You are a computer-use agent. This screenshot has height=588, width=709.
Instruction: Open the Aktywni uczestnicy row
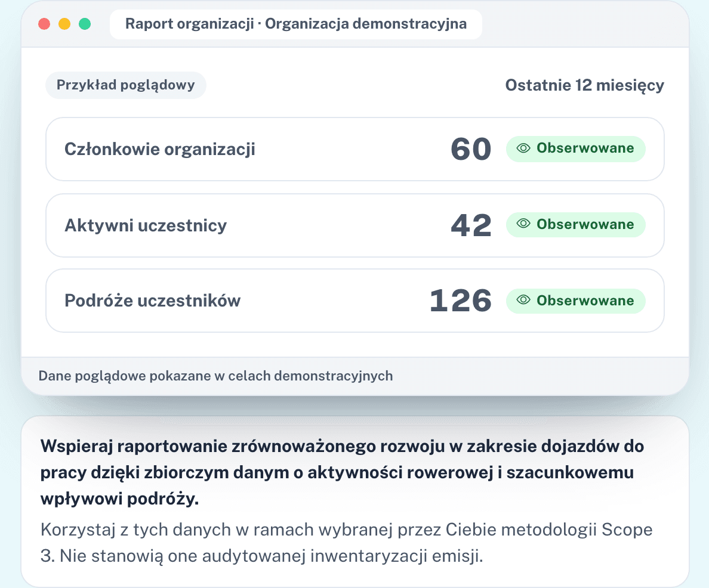pos(355,225)
